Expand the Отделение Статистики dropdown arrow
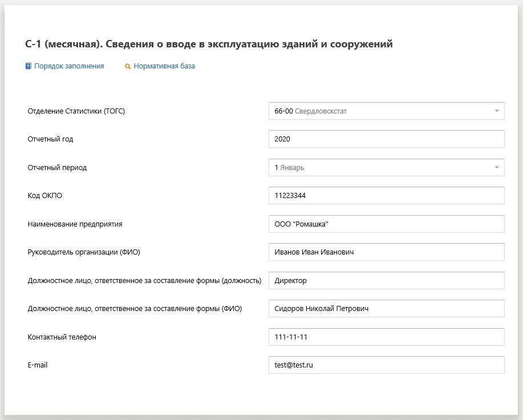 pos(497,111)
